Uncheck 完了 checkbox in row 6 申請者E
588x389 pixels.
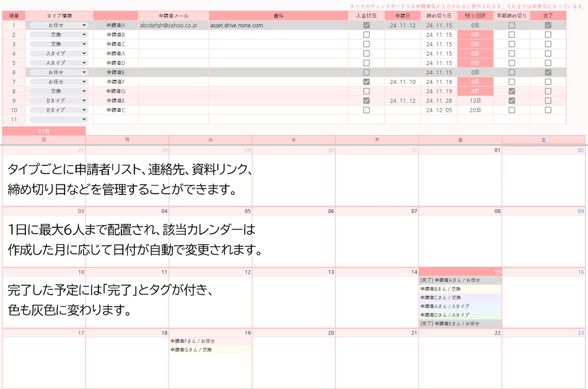click(548, 72)
